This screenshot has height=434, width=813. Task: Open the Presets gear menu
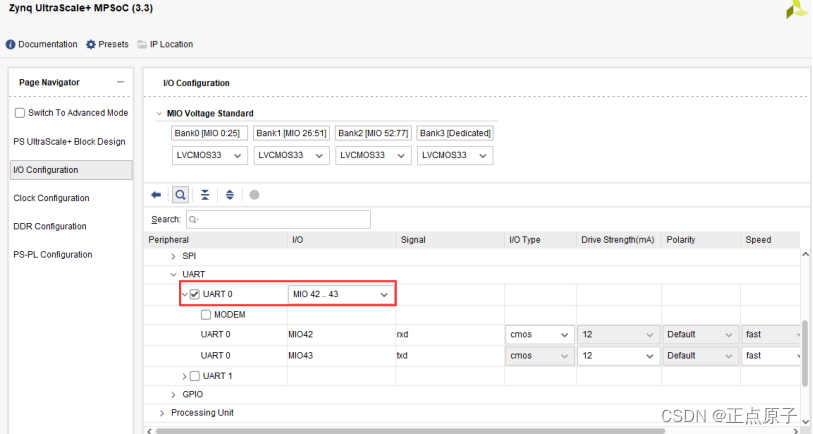[107, 45]
